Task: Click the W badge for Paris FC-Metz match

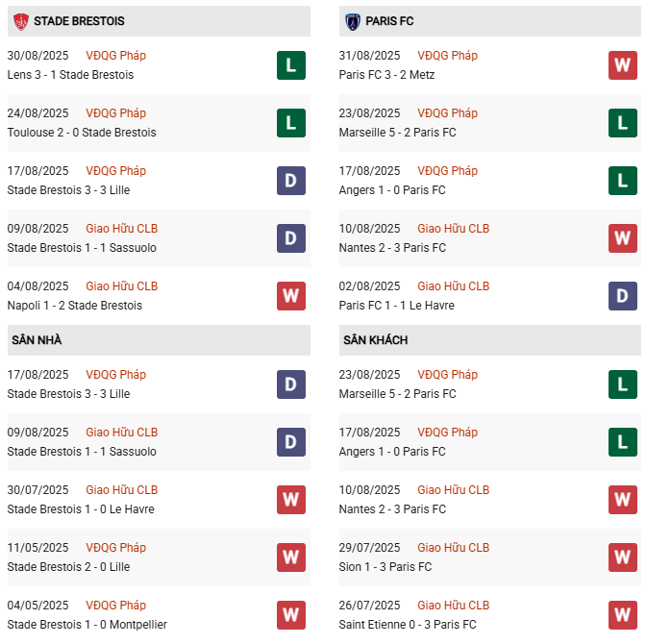Action: coord(623,65)
